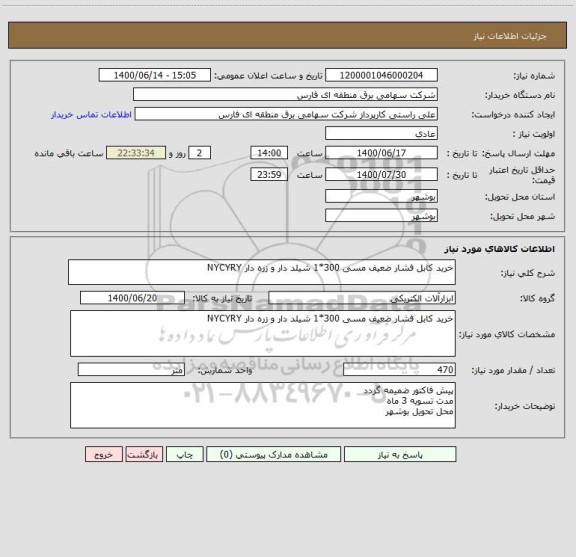Click buyer name field شرکت سهامی برق منطقه ای فارس
576x557 pixels.
[x=285, y=94]
